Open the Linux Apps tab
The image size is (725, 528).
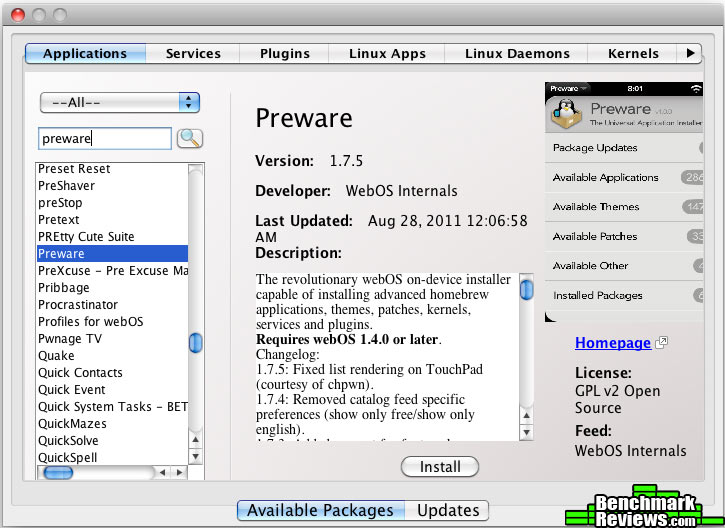(x=387, y=53)
